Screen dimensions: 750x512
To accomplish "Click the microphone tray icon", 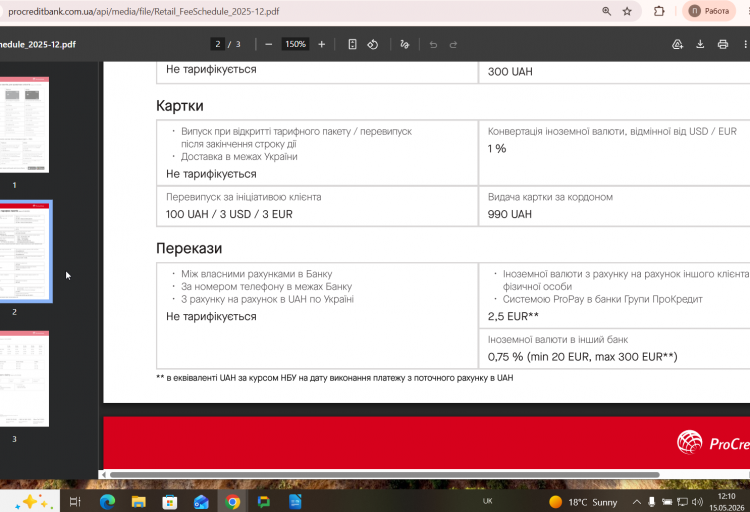I will pyautogui.click(x=651, y=502).
